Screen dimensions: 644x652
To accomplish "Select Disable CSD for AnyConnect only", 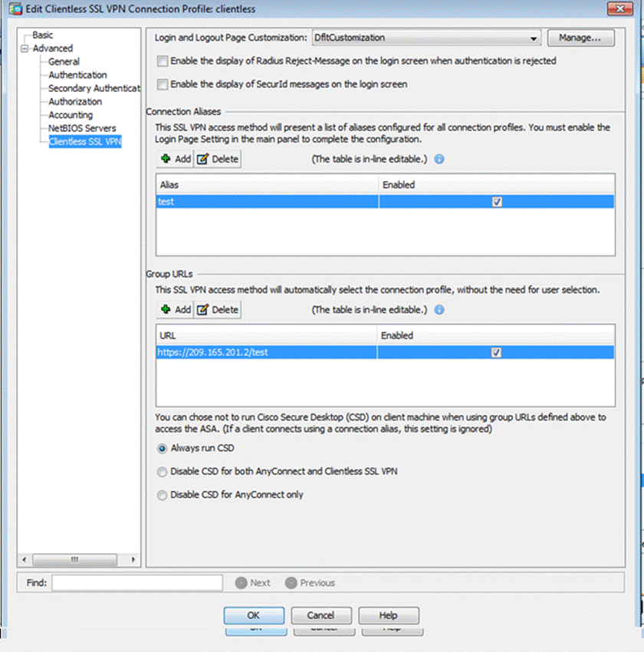I will click(162, 496).
